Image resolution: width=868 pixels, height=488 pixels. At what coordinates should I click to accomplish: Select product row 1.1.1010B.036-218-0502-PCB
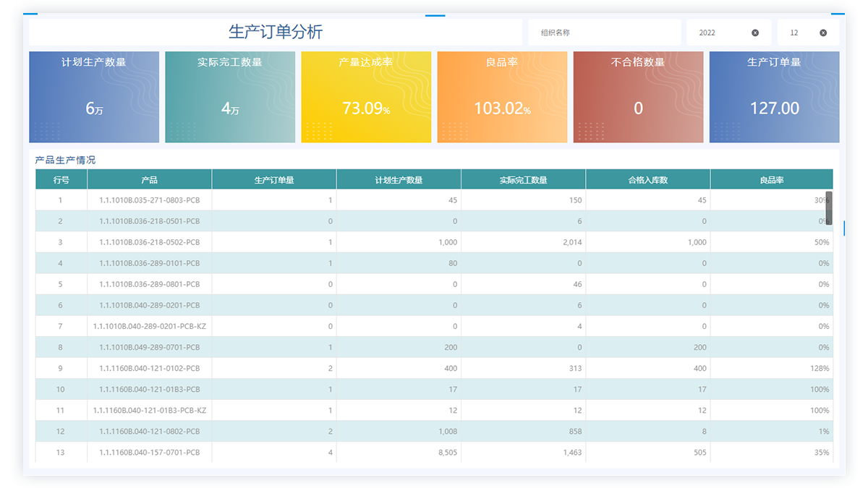149,242
